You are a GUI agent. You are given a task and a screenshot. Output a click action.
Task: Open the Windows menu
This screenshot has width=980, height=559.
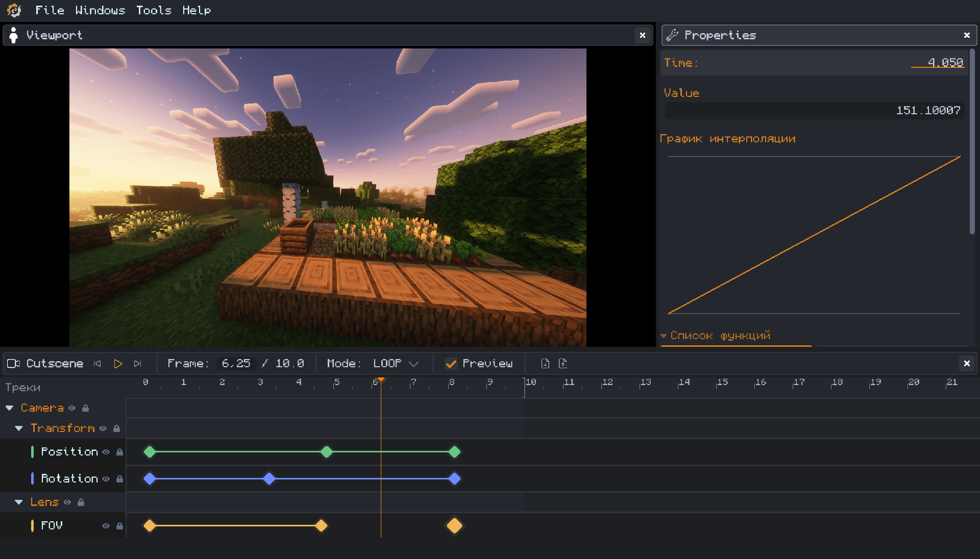coord(100,10)
